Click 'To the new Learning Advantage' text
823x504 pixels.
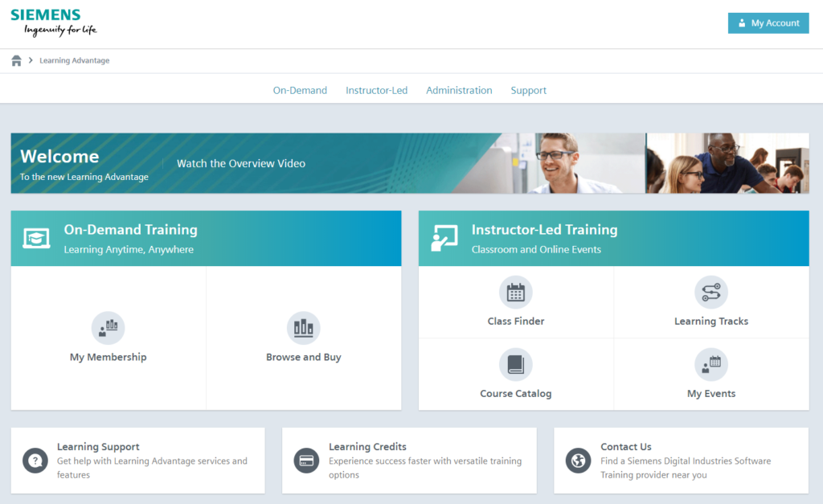[84, 177]
